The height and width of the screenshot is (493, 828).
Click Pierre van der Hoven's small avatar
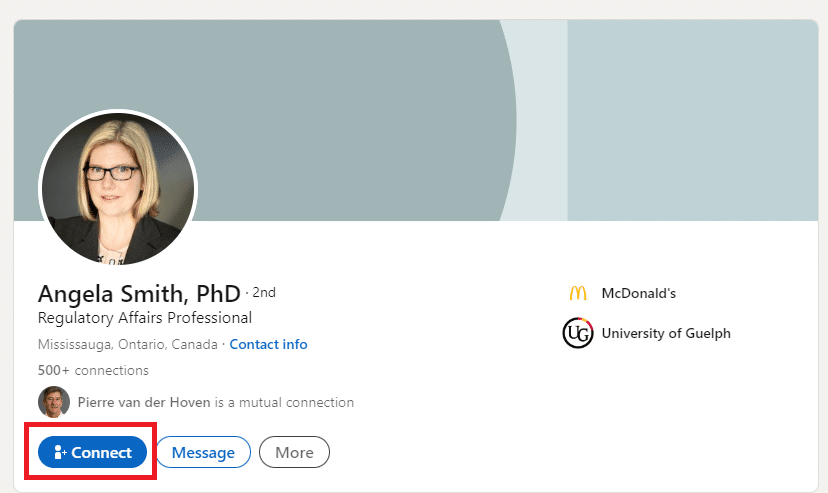pos(54,402)
